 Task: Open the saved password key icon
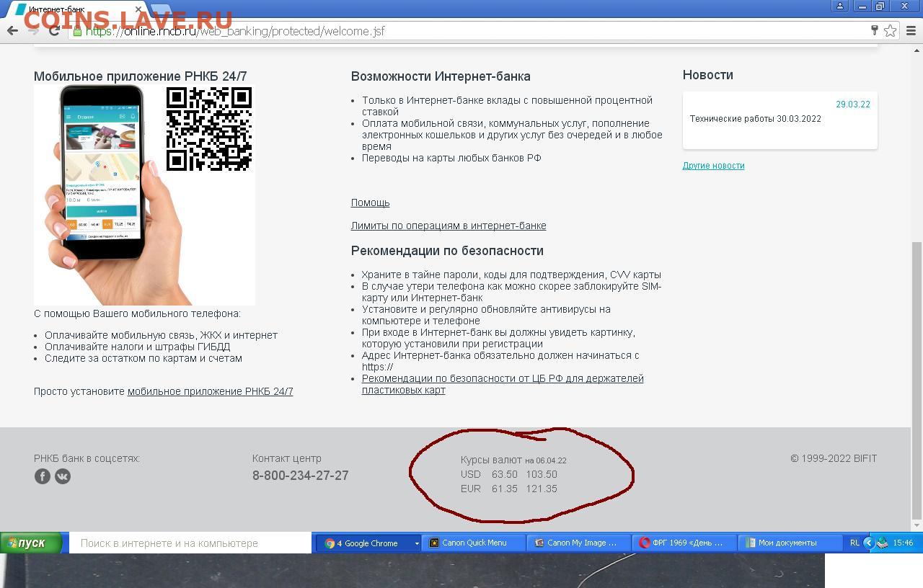coord(875,30)
